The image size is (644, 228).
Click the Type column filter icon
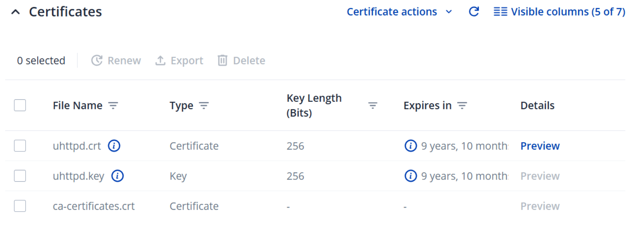coord(204,105)
